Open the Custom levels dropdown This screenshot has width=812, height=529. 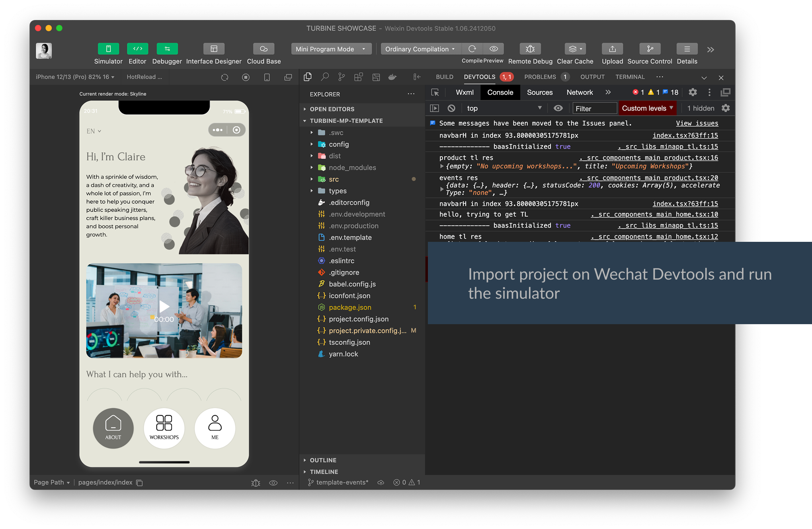pos(647,108)
